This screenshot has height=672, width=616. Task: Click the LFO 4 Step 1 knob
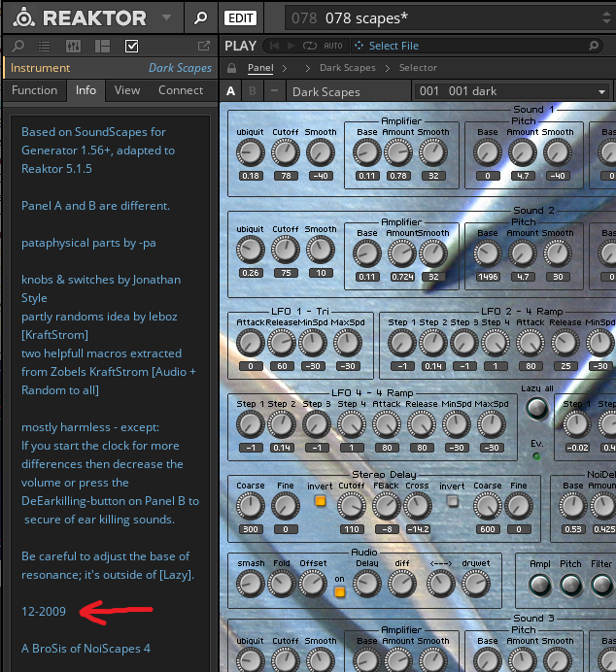click(x=251, y=424)
